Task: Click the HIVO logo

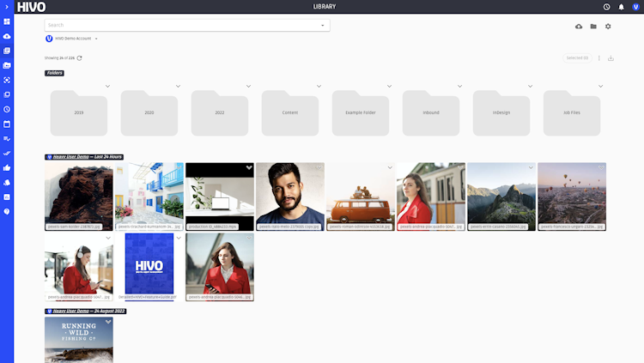Action: pyautogui.click(x=31, y=7)
